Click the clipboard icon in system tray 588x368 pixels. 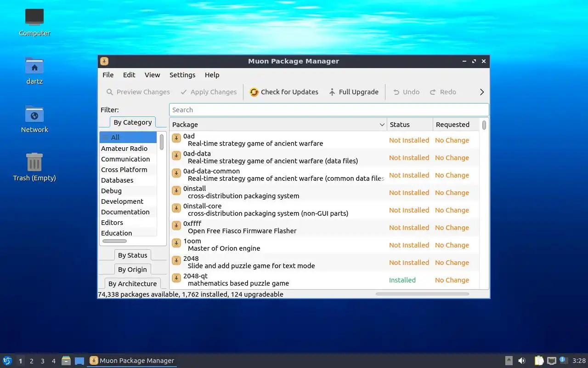coord(539,361)
